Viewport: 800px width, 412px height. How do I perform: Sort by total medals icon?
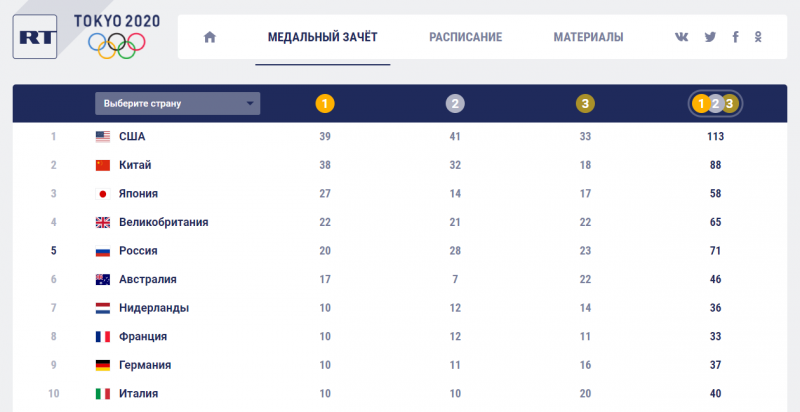point(716,103)
